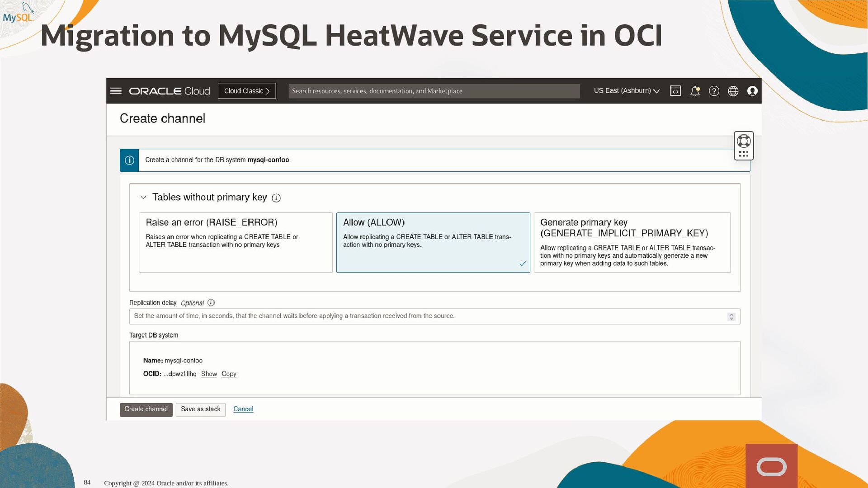The height and width of the screenshot is (488, 868).
Task: Click the search resources and services field
Action: click(434, 91)
